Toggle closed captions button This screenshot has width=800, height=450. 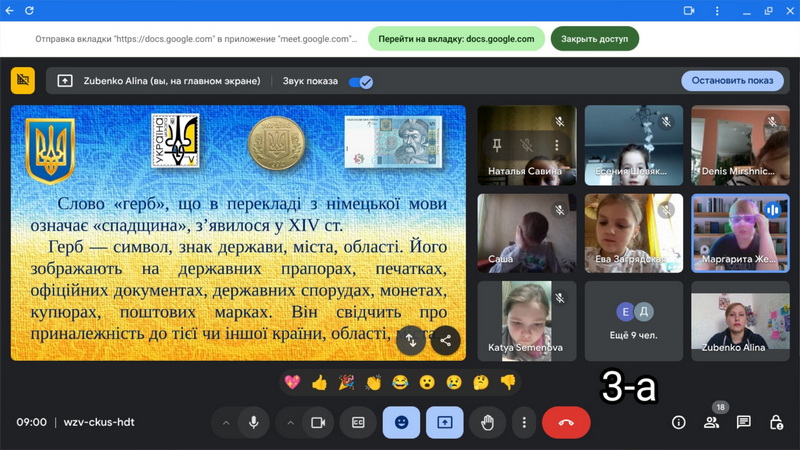tap(358, 422)
